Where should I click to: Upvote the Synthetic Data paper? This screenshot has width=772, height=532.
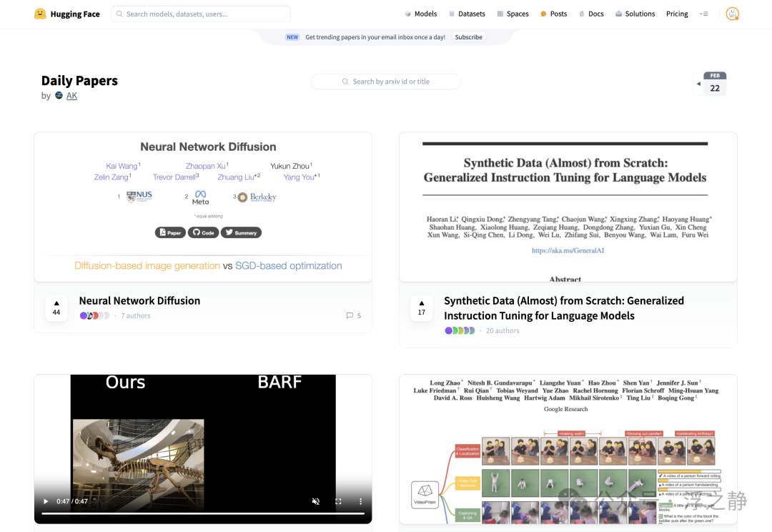pyautogui.click(x=422, y=308)
